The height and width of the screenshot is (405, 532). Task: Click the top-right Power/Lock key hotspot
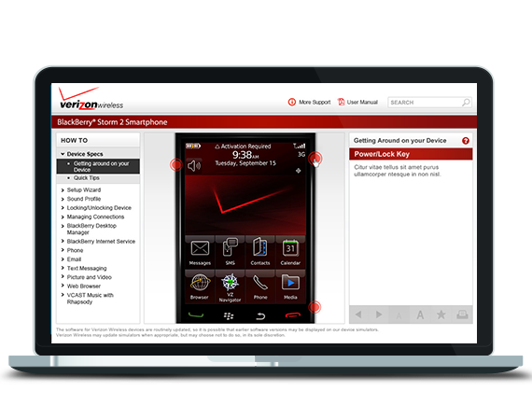point(315,158)
